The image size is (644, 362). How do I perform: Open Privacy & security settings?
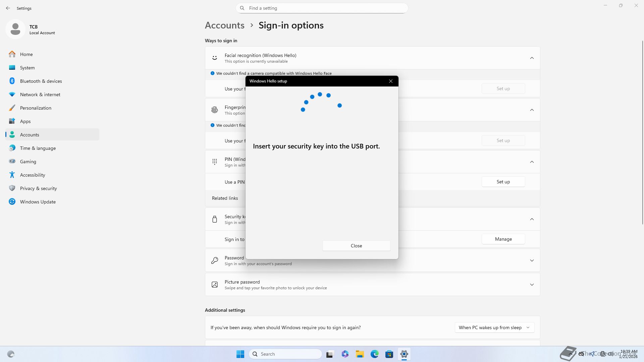[x=38, y=188]
